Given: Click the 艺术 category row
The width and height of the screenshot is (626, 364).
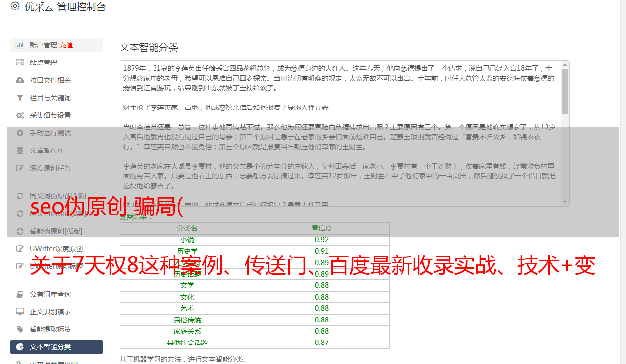Looking at the screenshot, I should point(255,308).
